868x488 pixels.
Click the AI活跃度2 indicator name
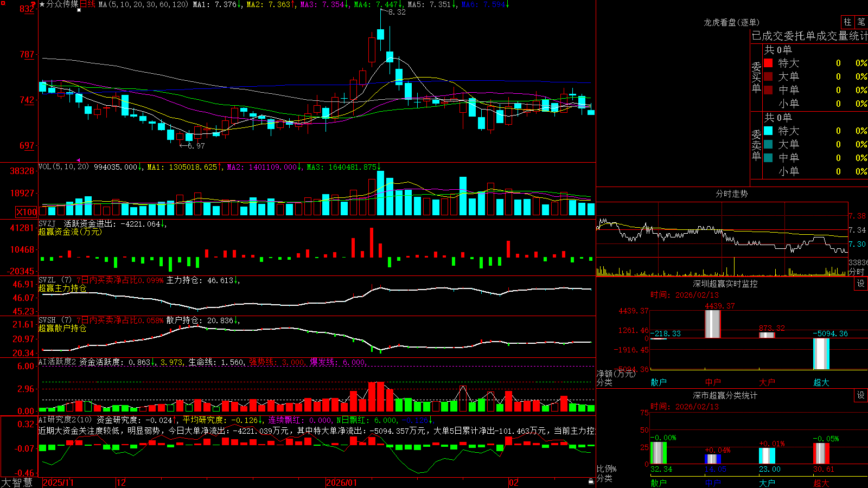coord(58,362)
